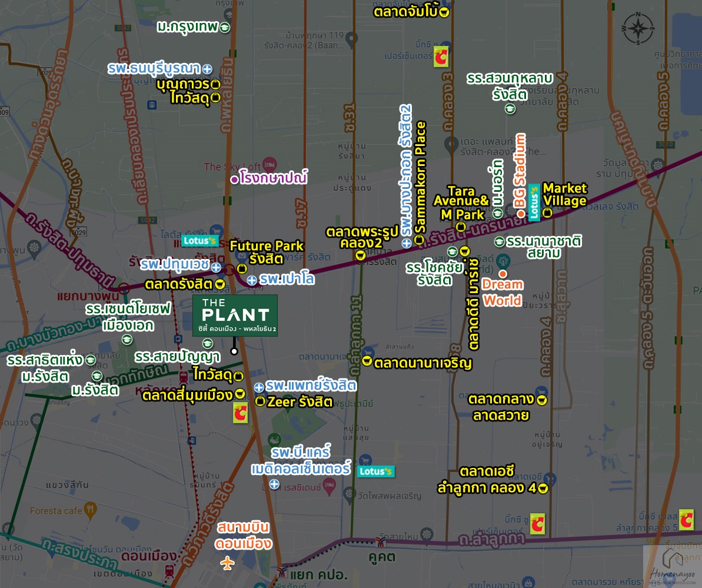
Task: Select the marker beside Zeer รังสิต
Action: click(x=260, y=401)
